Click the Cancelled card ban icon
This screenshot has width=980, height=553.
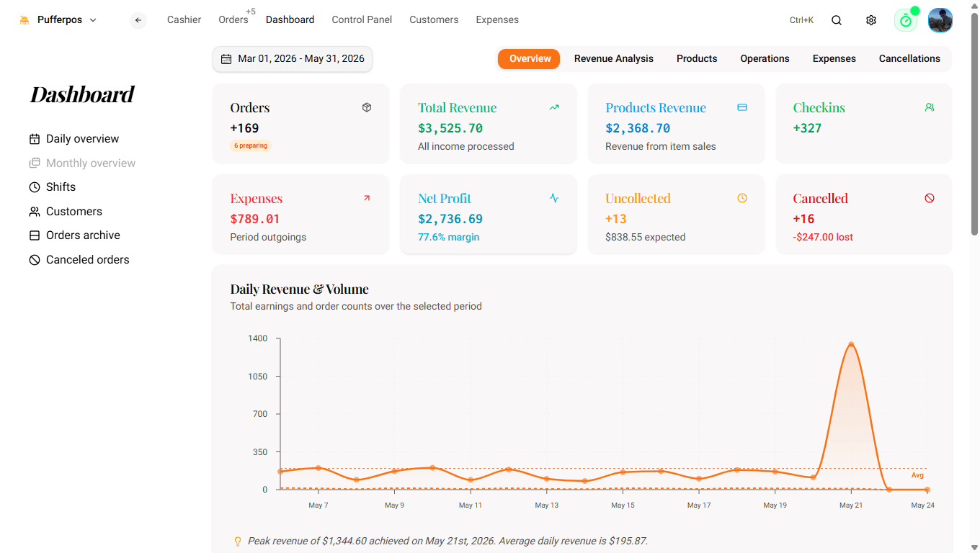(x=930, y=198)
